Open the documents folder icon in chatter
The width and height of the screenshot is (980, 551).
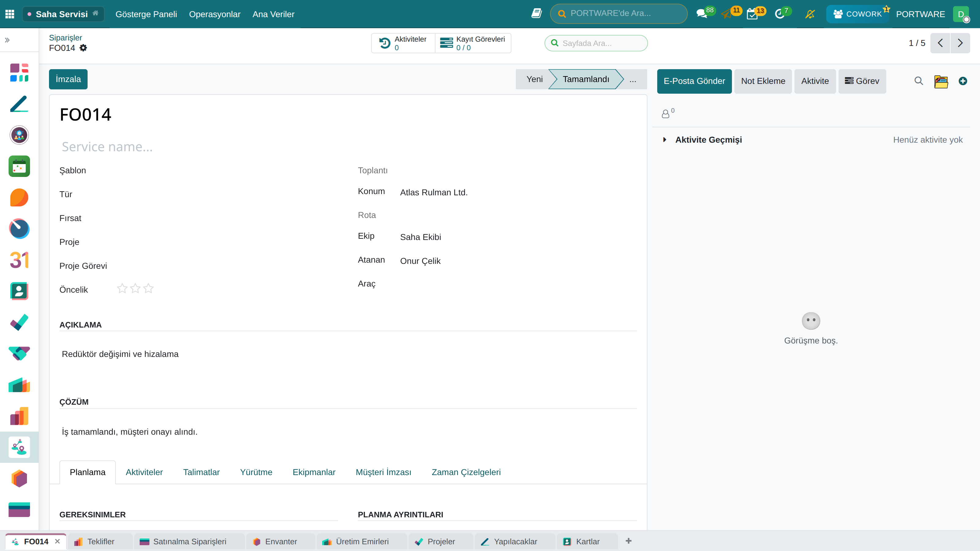(941, 81)
